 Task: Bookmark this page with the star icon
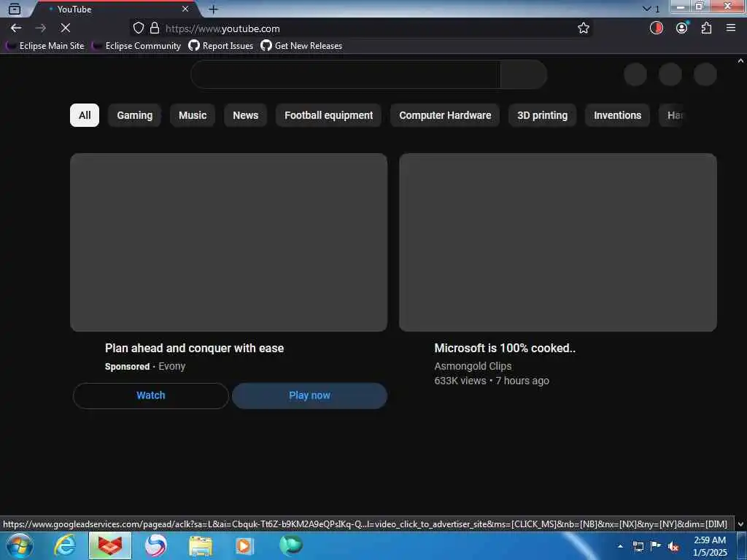(583, 28)
